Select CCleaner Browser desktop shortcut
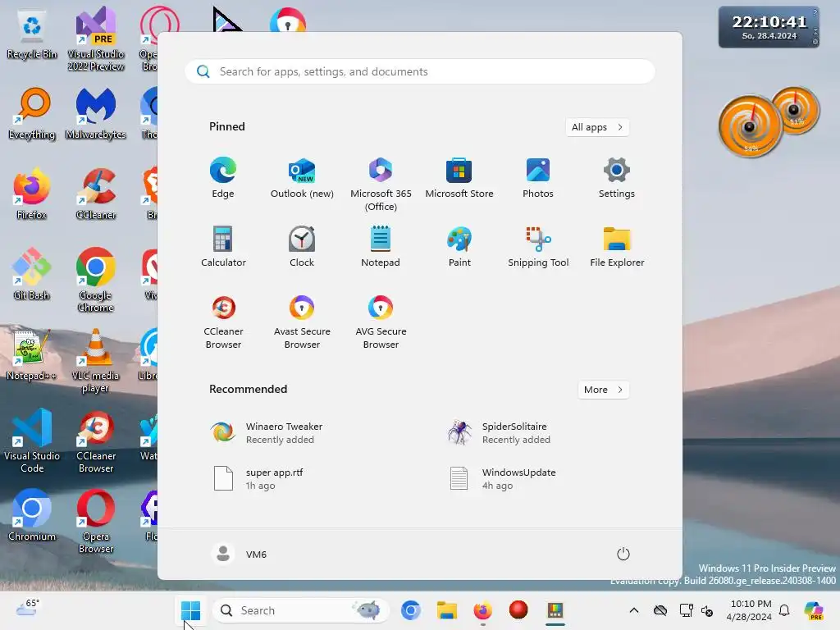840x630 pixels. [x=95, y=441]
